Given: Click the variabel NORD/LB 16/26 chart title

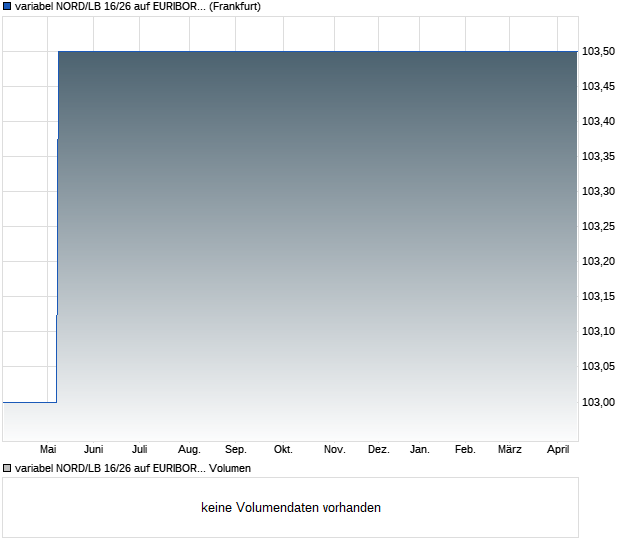Looking at the screenshot, I should [110, 7].
